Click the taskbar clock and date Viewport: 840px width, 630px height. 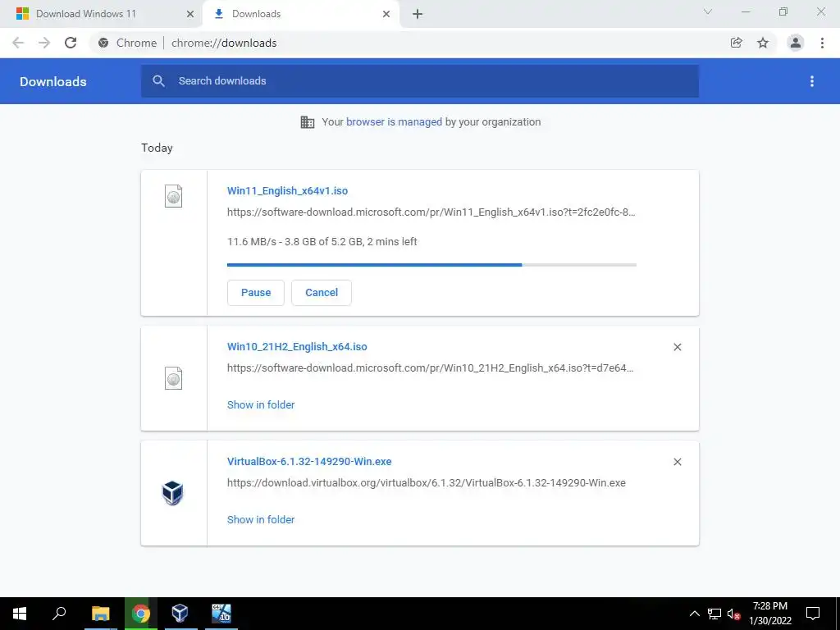pos(769,614)
